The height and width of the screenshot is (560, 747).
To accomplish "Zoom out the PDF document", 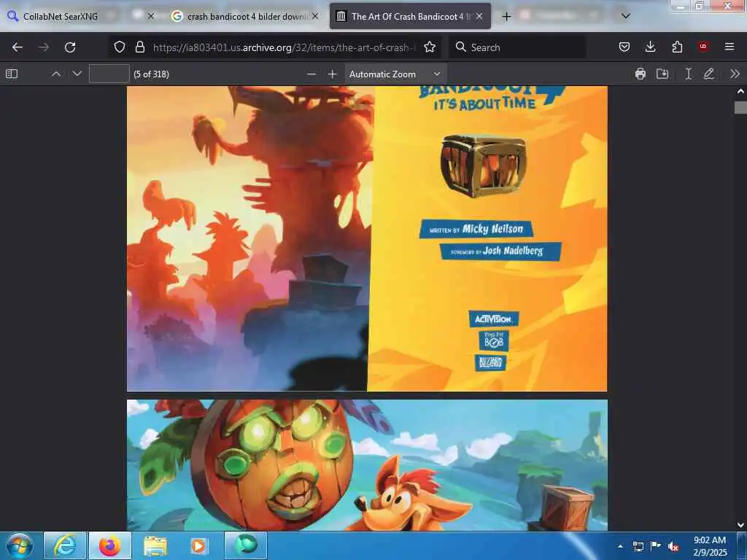I will (x=311, y=74).
